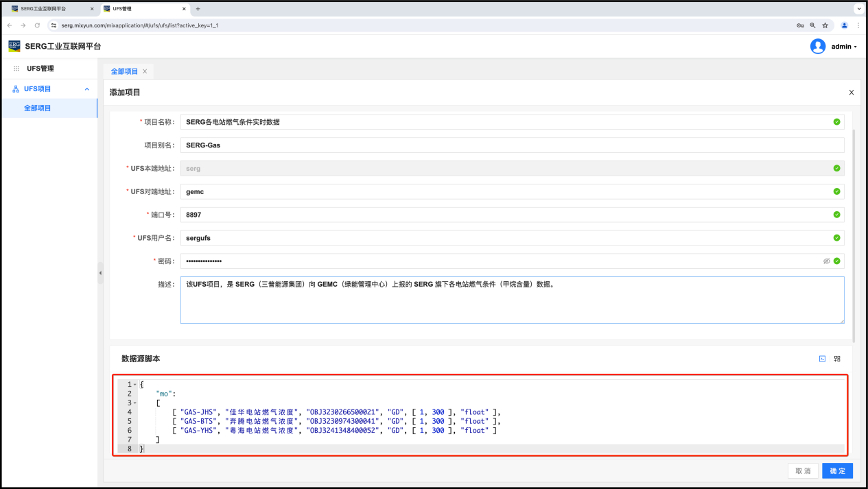This screenshot has height=489, width=868.
Task: Click the 取消 cancel button
Action: (x=803, y=471)
